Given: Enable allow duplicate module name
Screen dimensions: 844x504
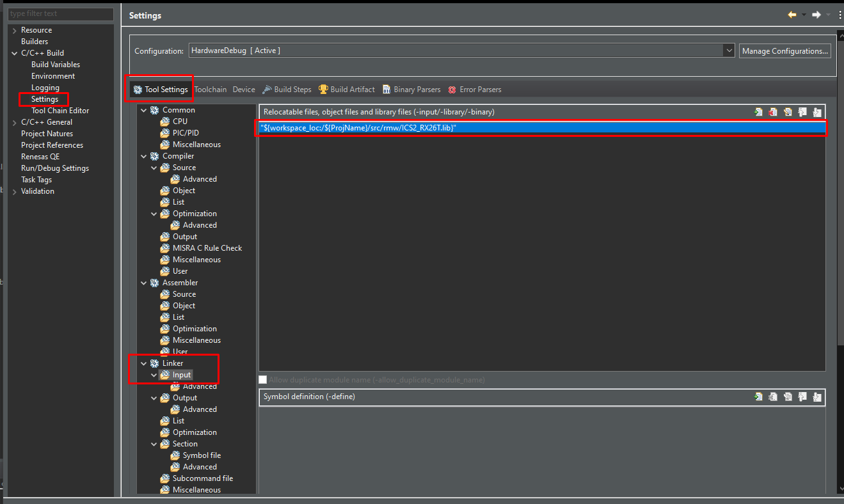Looking at the screenshot, I should 262,379.
